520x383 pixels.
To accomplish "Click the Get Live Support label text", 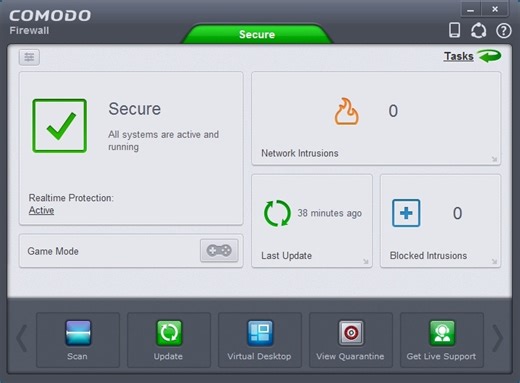I will (441, 356).
